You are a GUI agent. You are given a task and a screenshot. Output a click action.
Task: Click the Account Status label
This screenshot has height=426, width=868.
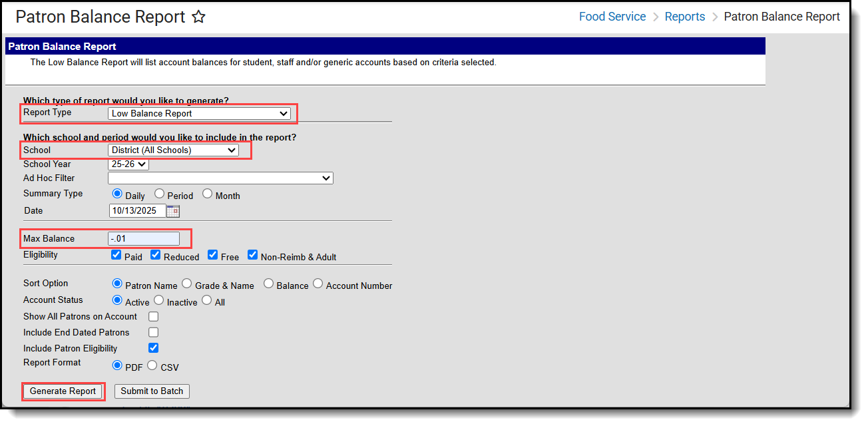pos(53,300)
